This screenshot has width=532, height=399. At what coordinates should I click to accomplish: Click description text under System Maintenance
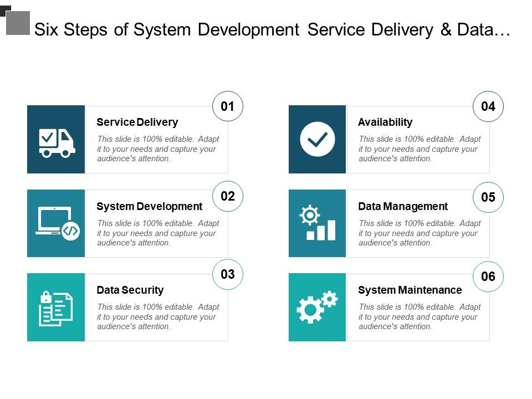click(x=420, y=316)
